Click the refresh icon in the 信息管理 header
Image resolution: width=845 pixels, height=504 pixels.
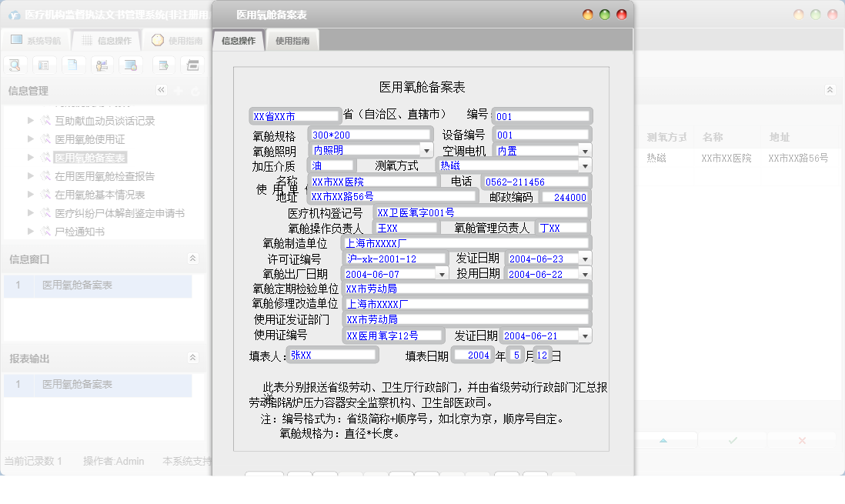click(x=195, y=90)
